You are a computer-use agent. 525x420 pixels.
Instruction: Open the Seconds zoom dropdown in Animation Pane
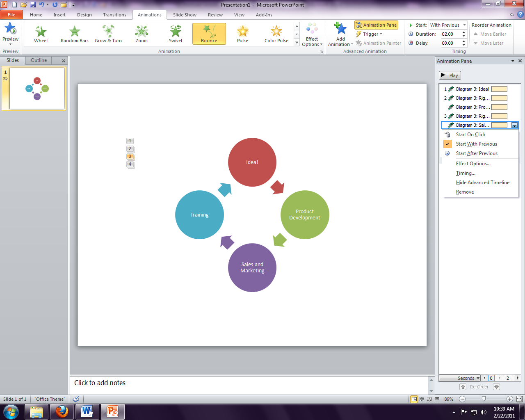(x=459, y=378)
